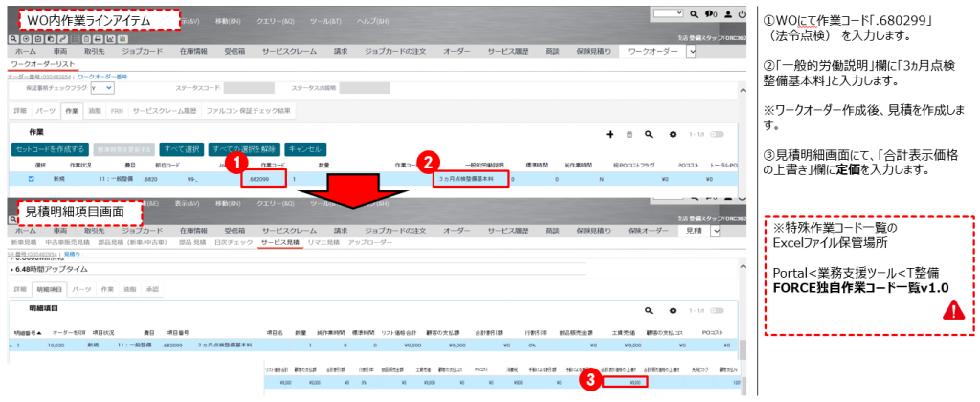
Task: Add a new row with plus icon in 作業 panel
Action: [611, 135]
